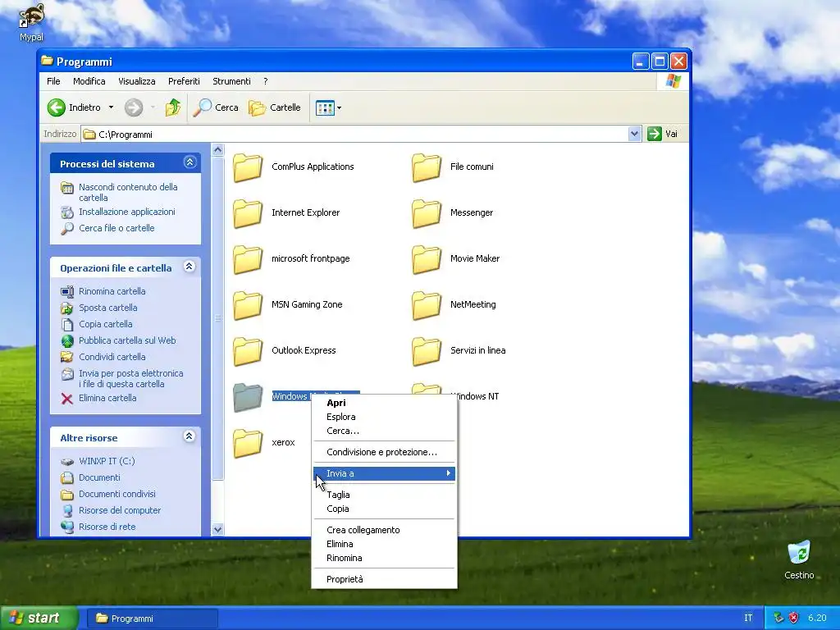Open the ? help menu
The height and width of the screenshot is (630, 840).
pyautogui.click(x=266, y=81)
